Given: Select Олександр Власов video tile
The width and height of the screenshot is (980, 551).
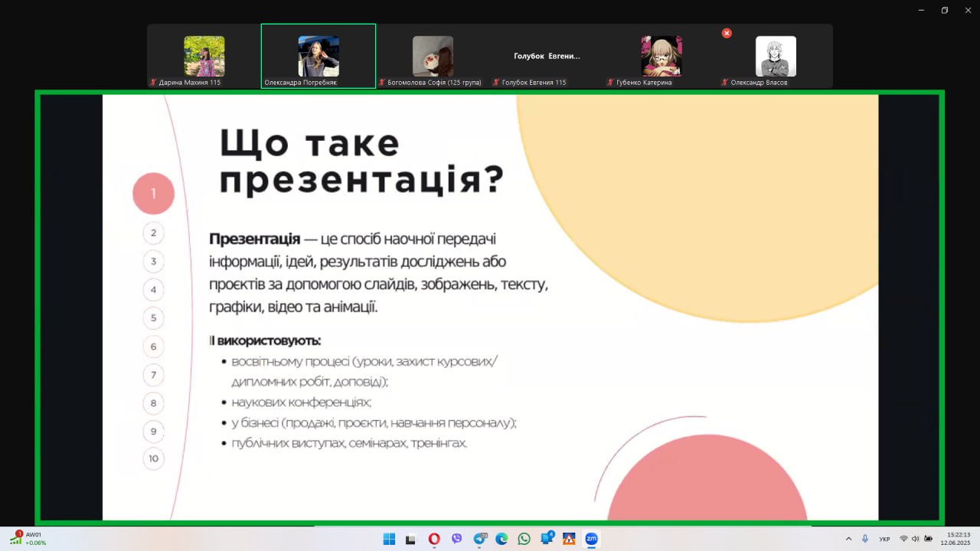Looking at the screenshot, I should pos(776,56).
